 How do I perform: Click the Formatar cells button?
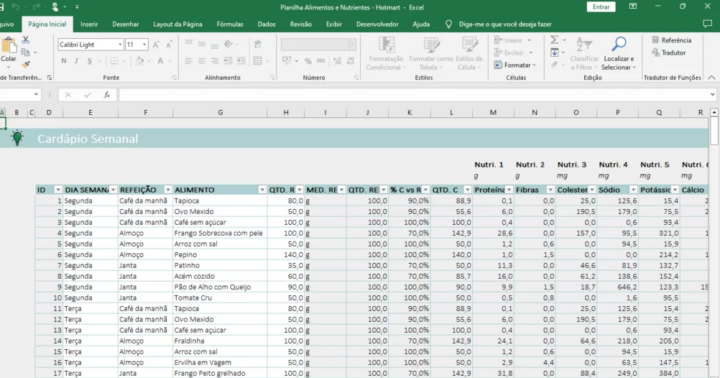(x=515, y=65)
